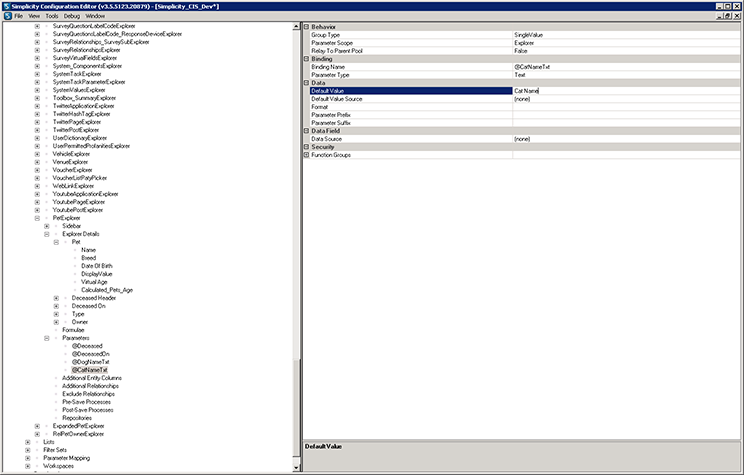
Task: Expand the Function Groups property
Action: pos(307,155)
